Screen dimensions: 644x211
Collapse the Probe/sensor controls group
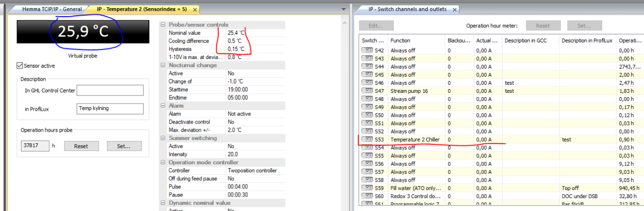[x=164, y=25]
